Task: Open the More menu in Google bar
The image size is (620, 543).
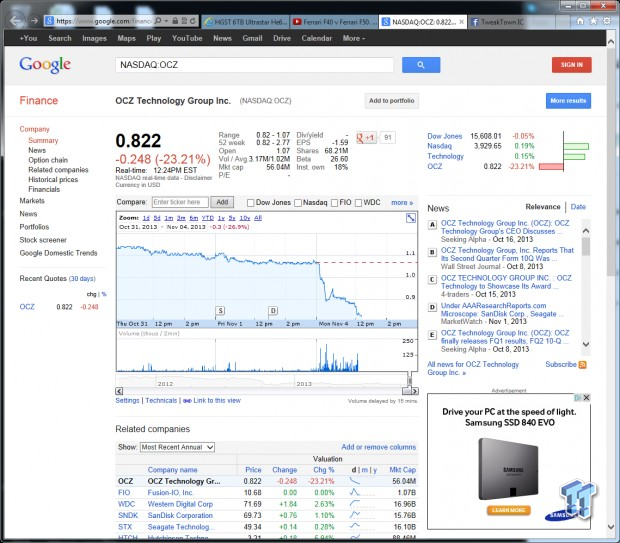Action: click(354, 38)
